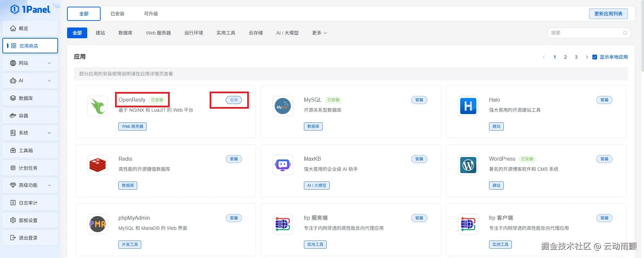Screen dimensions: 644x258
Task: Open the OpenResty app icon
Action: pos(98,106)
